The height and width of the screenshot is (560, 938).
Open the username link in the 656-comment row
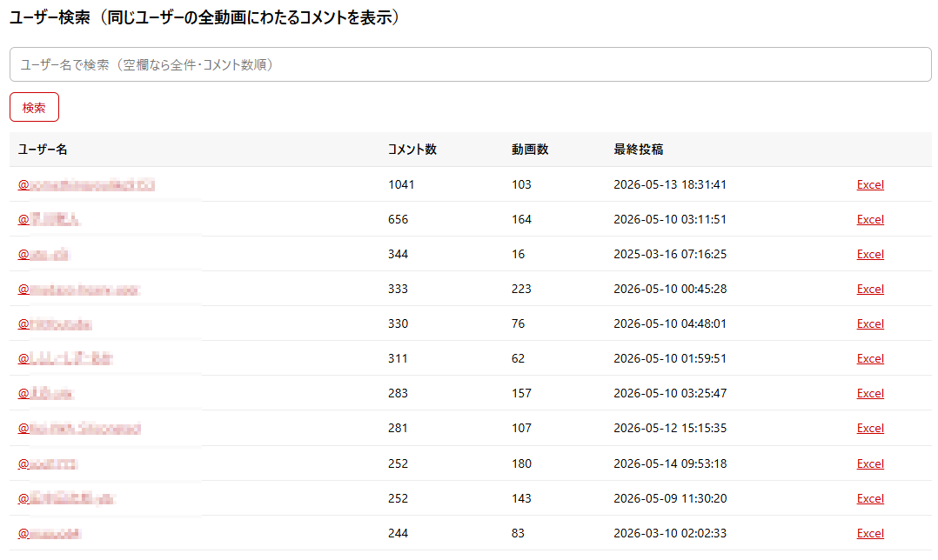pyautogui.click(x=49, y=220)
